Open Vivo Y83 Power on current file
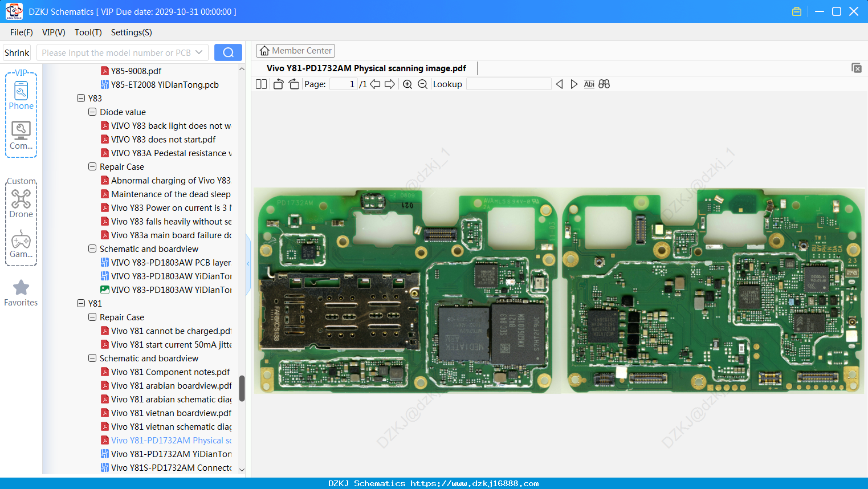Image resolution: width=868 pixels, height=489 pixels. [166, 207]
